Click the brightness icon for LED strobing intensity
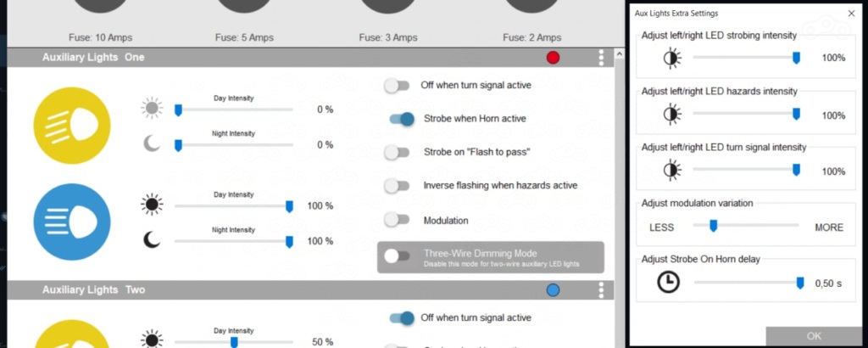 pyautogui.click(x=671, y=58)
